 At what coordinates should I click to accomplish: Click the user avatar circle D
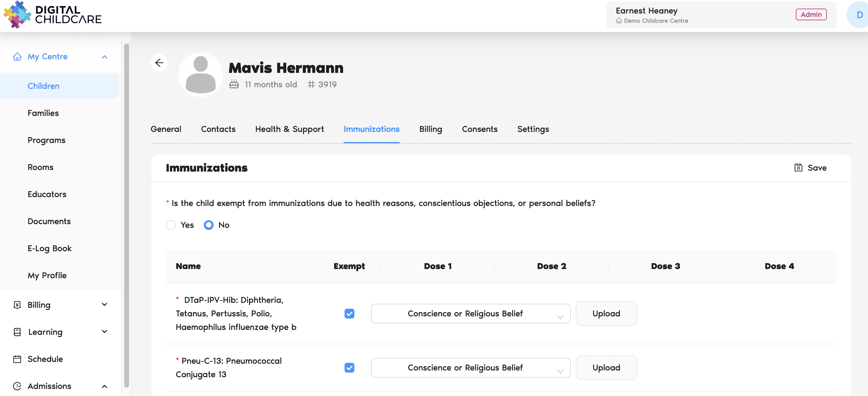pos(858,15)
